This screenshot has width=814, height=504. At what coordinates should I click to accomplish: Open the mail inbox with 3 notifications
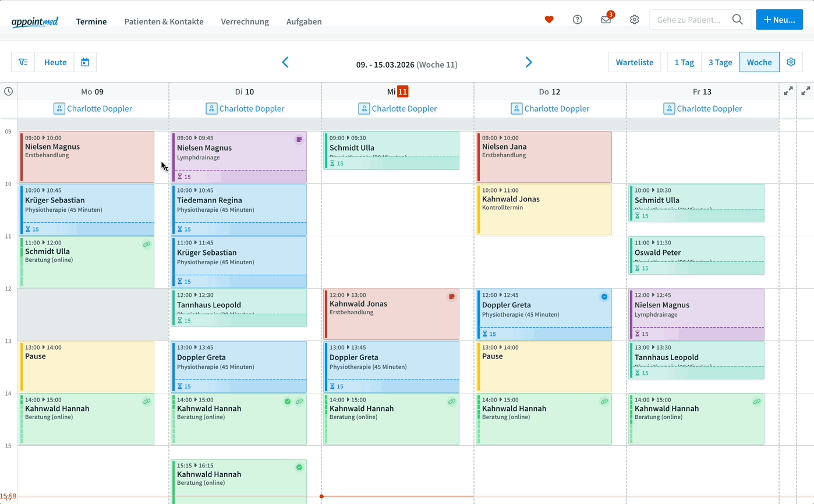point(606,20)
